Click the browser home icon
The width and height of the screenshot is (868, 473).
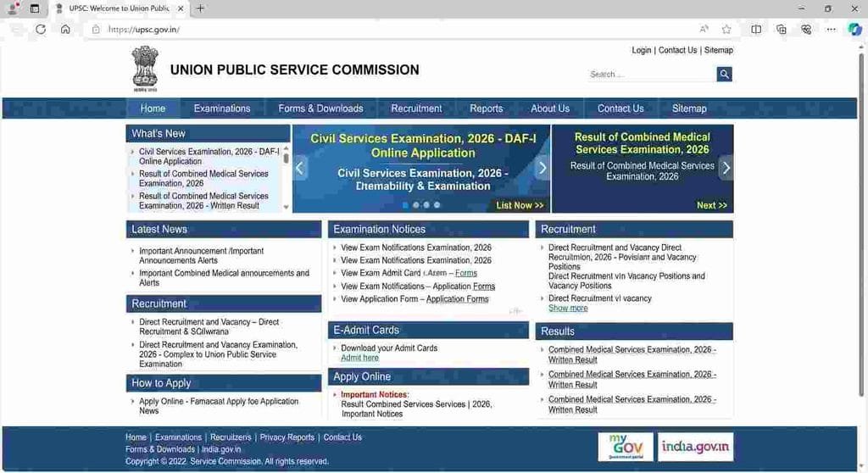(65, 30)
